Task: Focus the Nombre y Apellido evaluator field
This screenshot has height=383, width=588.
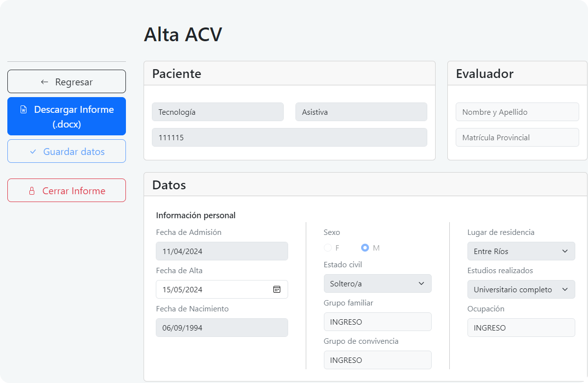Action: tap(517, 112)
